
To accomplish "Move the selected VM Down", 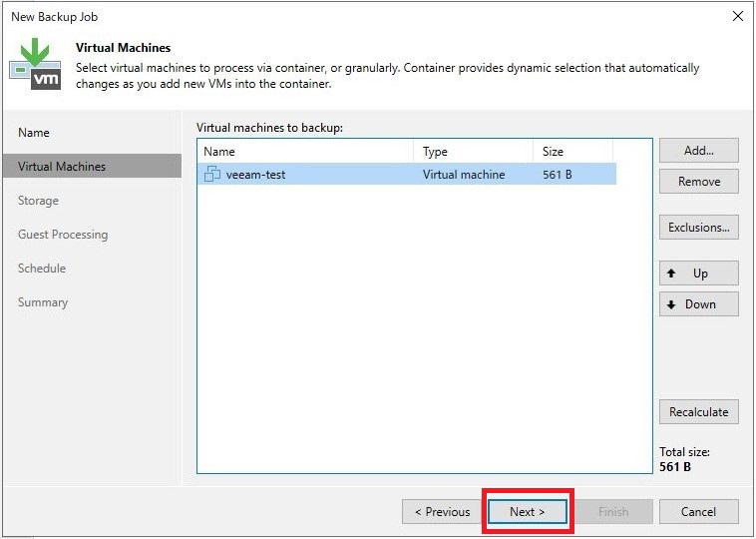I will pyautogui.click(x=698, y=304).
